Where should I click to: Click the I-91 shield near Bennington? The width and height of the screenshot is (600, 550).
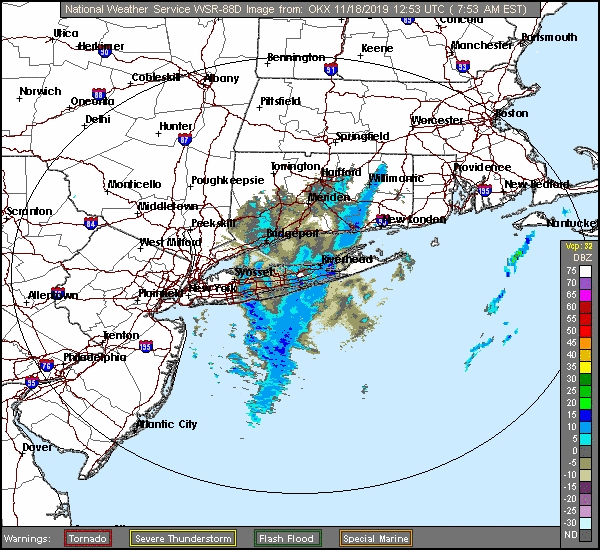331,69
